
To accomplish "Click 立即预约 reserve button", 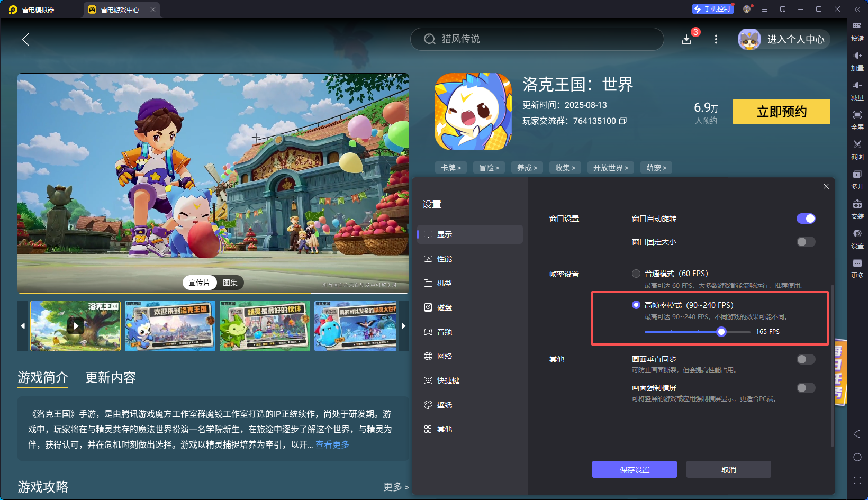I will 782,112.
